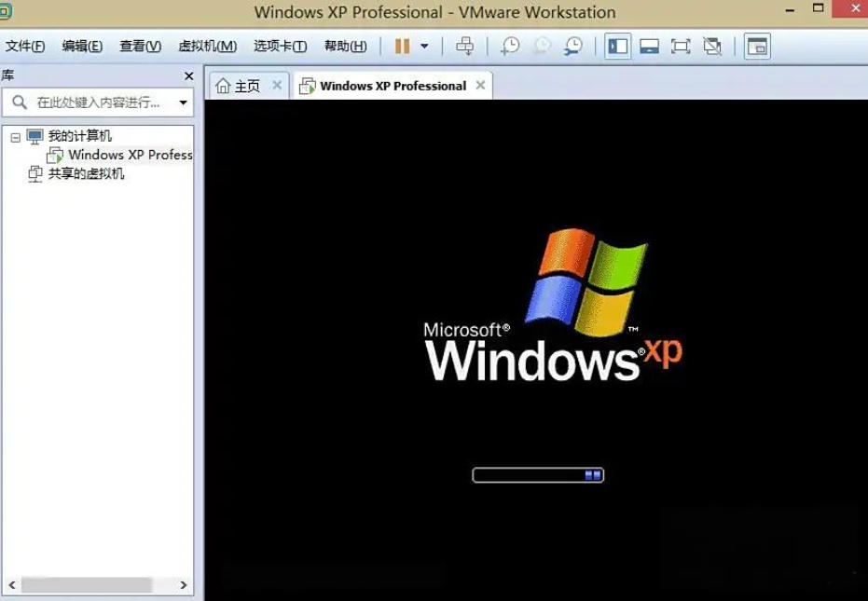868x601 pixels.
Task: Open the 帮助(H) menu
Action: point(345,46)
